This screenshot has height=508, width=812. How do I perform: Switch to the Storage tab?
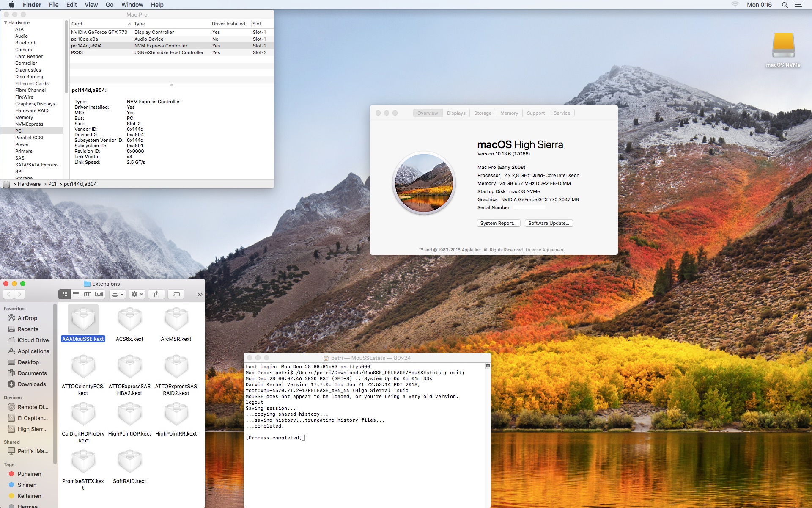click(x=483, y=113)
